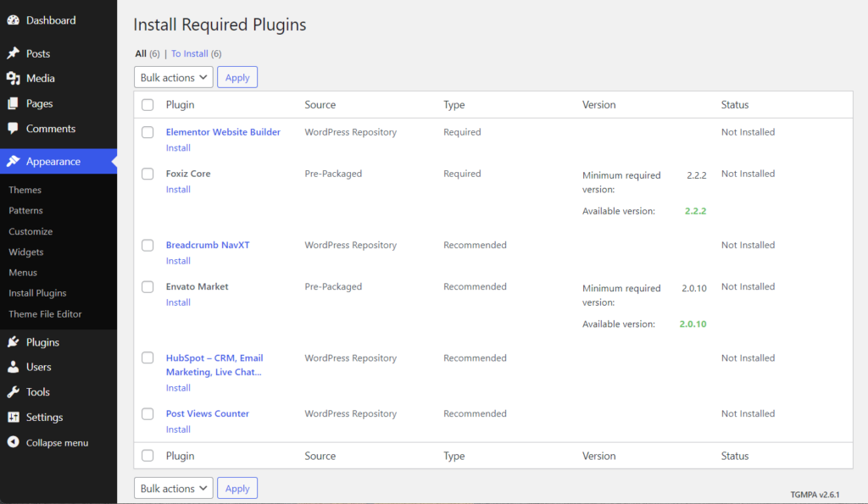The image size is (868, 504).
Task: Click the Collapse menu arrow icon
Action: point(14,442)
